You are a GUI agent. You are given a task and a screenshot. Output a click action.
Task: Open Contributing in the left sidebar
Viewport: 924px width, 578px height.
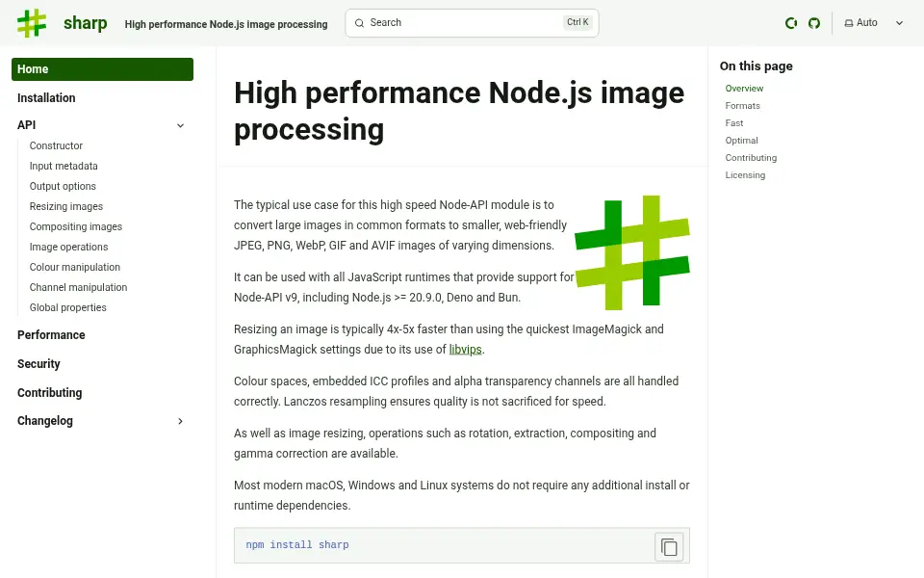coord(49,393)
